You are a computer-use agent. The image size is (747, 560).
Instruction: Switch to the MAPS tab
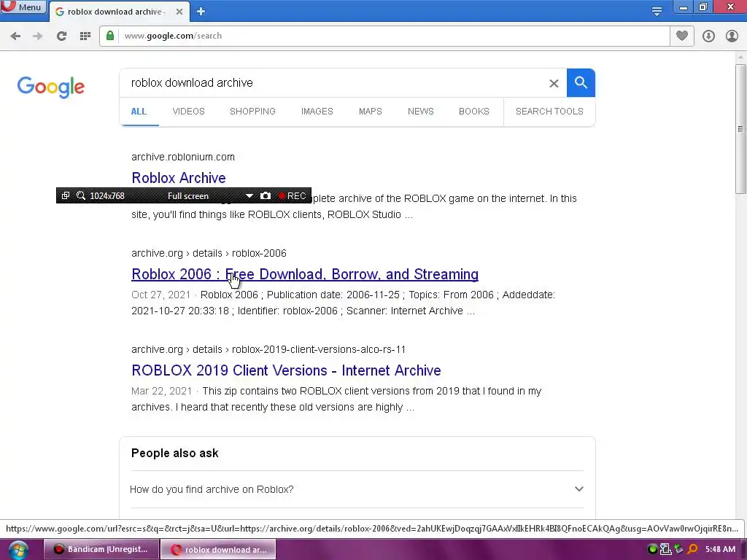click(x=370, y=112)
